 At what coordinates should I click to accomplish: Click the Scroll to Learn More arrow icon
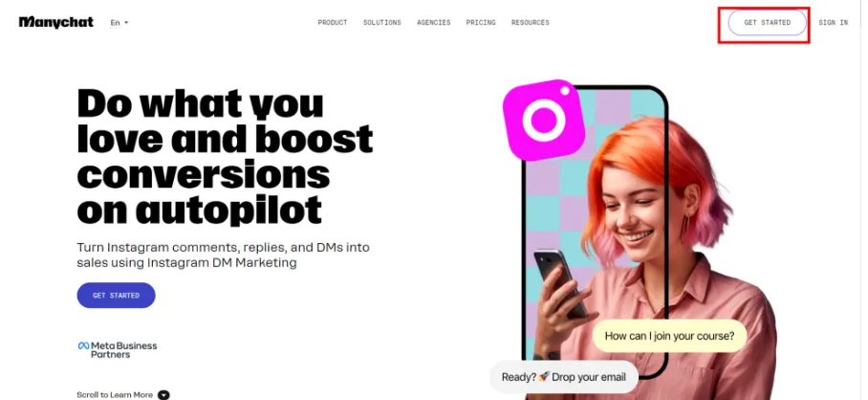click(x=163, y=395)
